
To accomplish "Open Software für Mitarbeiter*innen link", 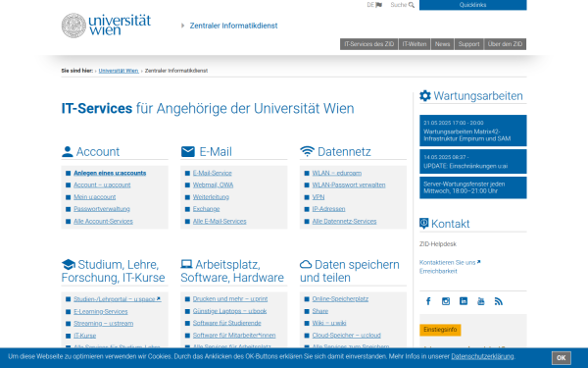I will (234, 336).
